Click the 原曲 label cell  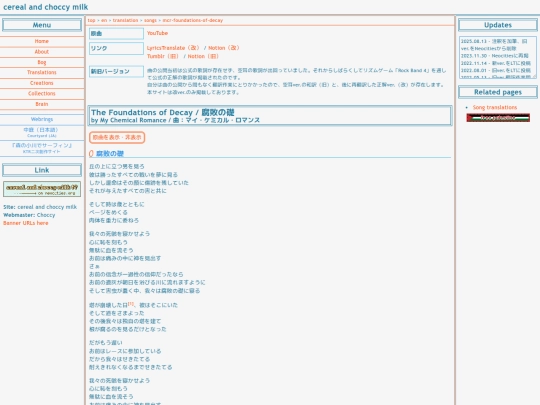tap(116, 33)
